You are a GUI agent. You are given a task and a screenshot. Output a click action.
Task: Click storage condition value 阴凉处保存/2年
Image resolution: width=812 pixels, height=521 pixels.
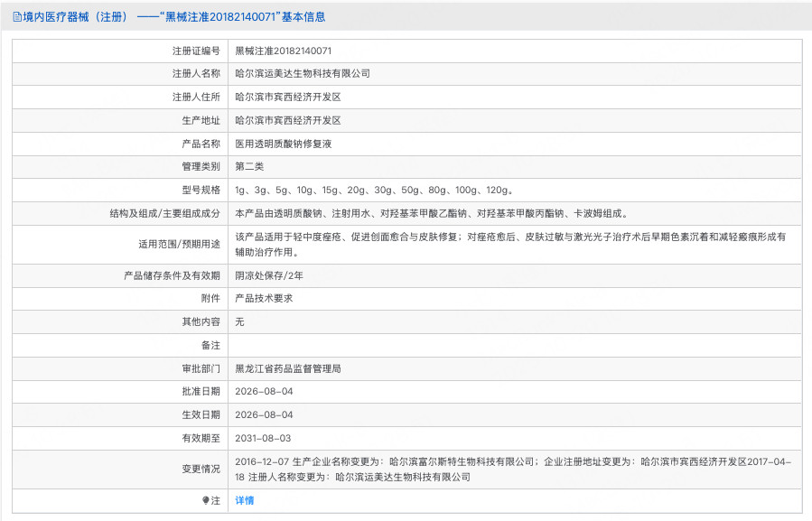269,275
